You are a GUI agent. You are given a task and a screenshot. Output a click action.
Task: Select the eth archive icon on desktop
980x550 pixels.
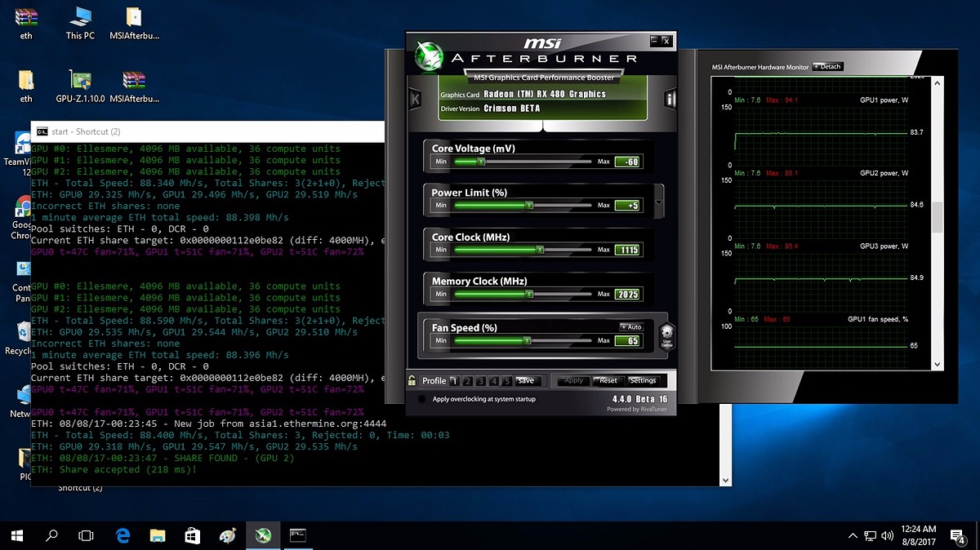tap(26, 24)
